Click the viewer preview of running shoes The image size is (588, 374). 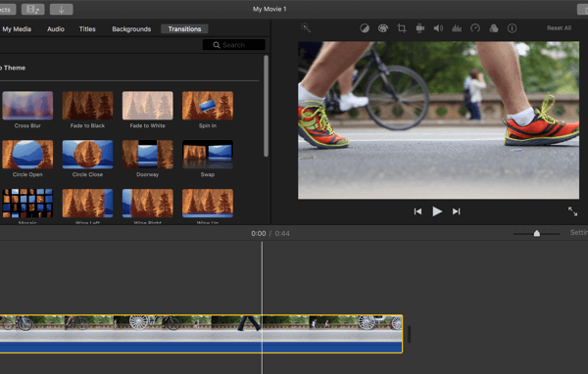pos(438,119)
